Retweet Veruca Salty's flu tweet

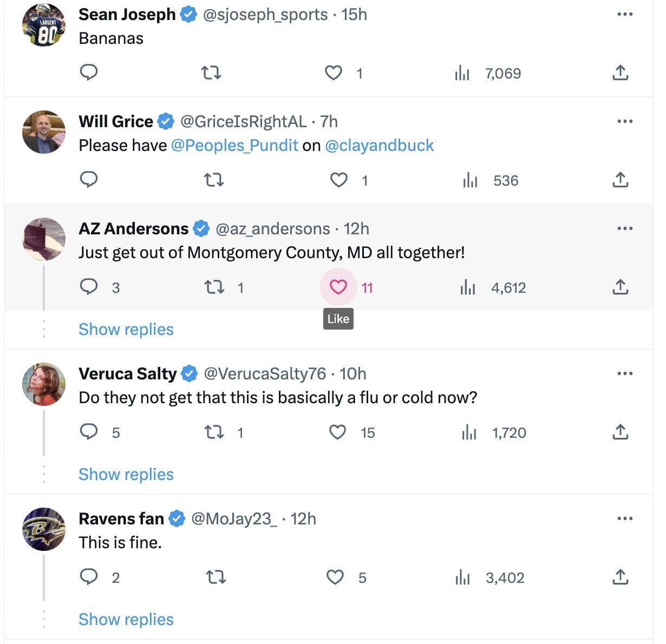[x=215, y=432]
